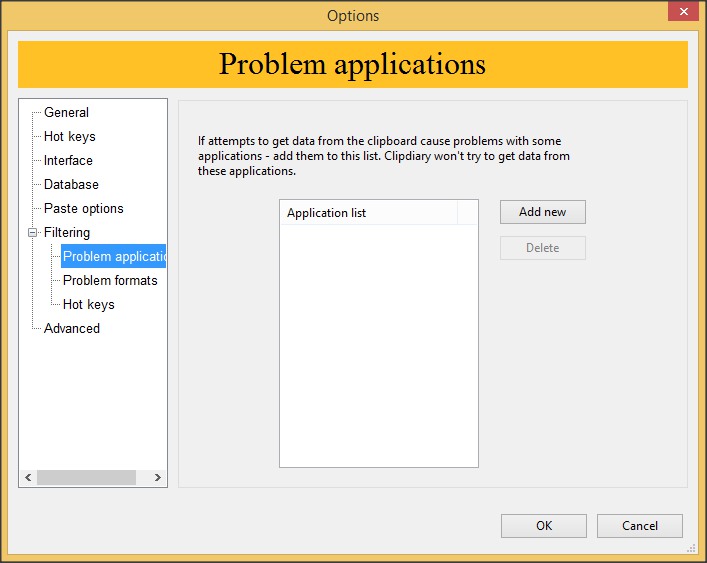707x563 pixels.
Task: Open the General options page
Action: tap(66, 113)
